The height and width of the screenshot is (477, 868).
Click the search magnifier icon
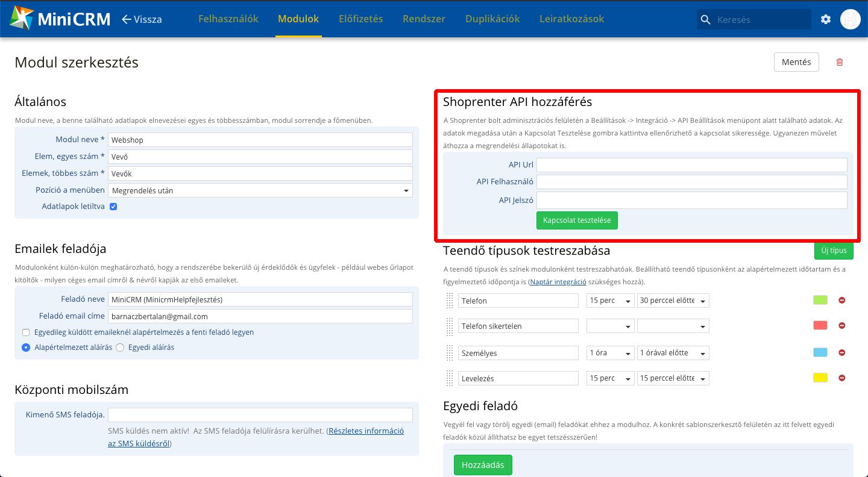[x=705, y=20]
